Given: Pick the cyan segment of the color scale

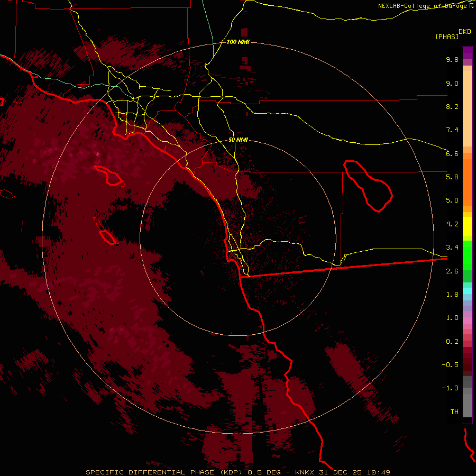Looking at the screenshot, I should tap(467, 291).
